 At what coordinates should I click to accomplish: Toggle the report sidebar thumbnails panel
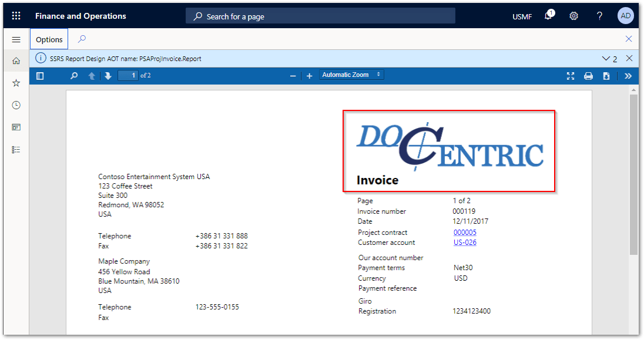coord(40,76)
